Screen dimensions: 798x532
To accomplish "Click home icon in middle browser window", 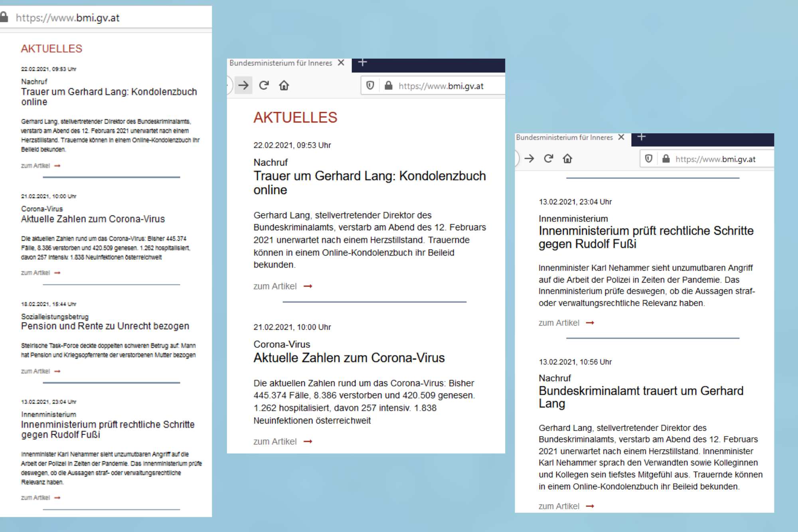I will (x=284, y=85).
